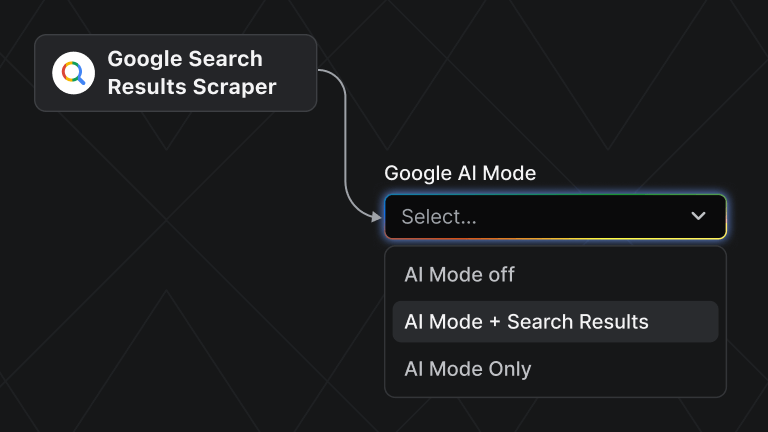The height and width of the screenshot is (432, 768).
Task: Click the connector's start at the scraper node
Action: tap(320, 72)
